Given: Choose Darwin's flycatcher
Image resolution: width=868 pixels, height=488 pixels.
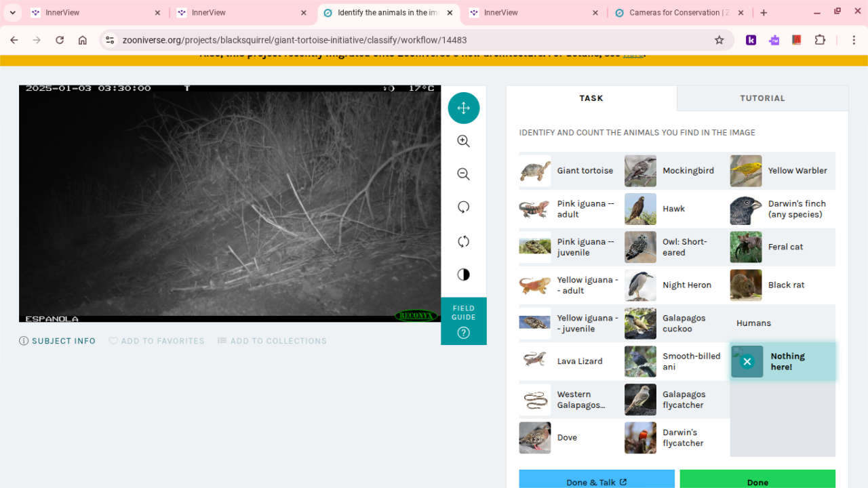Looking at the screenshot, I should (x=677, y=438).
